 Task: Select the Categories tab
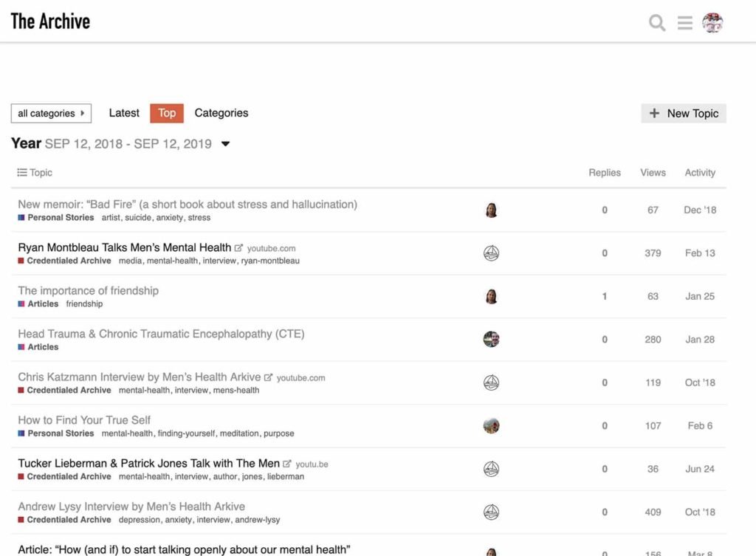221,113
